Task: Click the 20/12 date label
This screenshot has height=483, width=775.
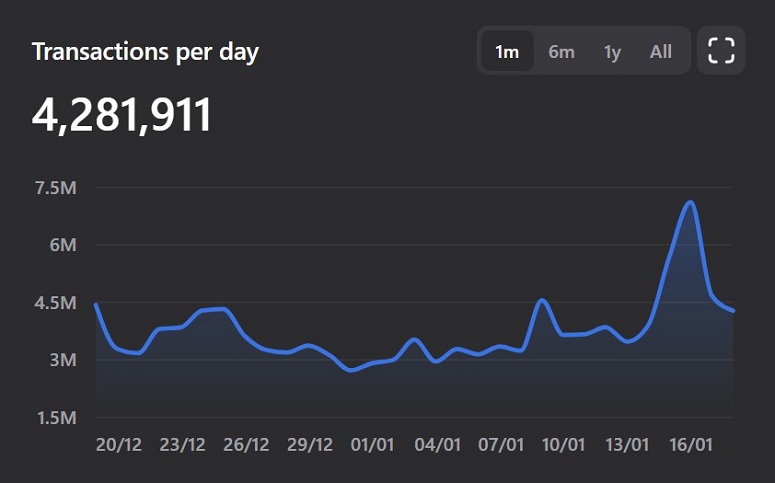Action: [x=119, y=445]
